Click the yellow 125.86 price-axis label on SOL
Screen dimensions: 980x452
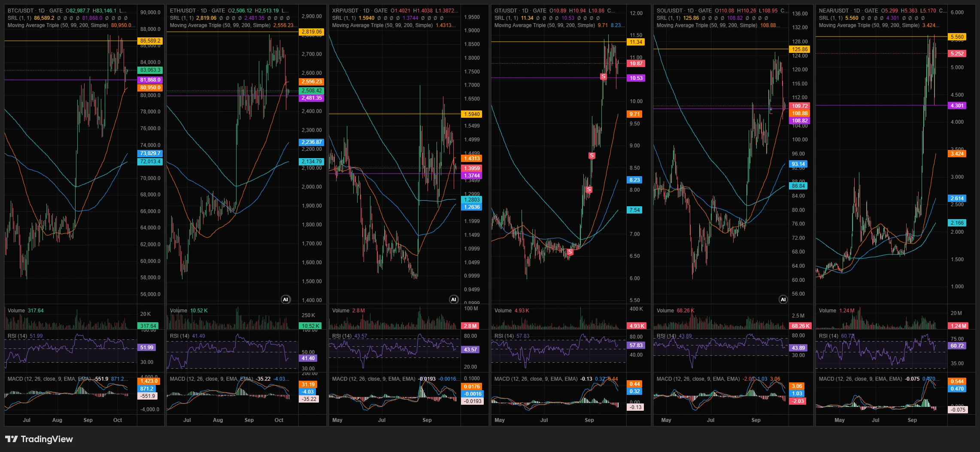pyautogui.click(x=800, y=49)
